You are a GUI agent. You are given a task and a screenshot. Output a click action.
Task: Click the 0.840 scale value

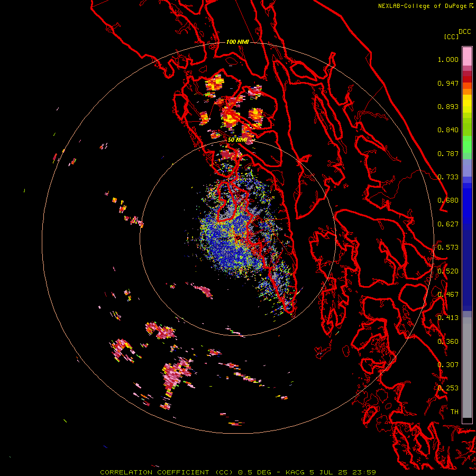[x=448, y=130]
